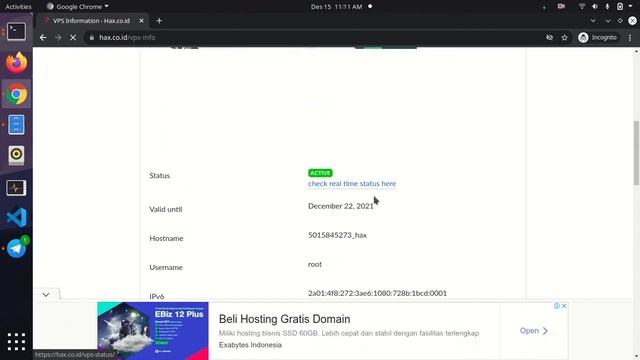Viewport: 640px width, 360px height.
Task: Click the eye-slash icon in address bar
Action: coord(549,38)
